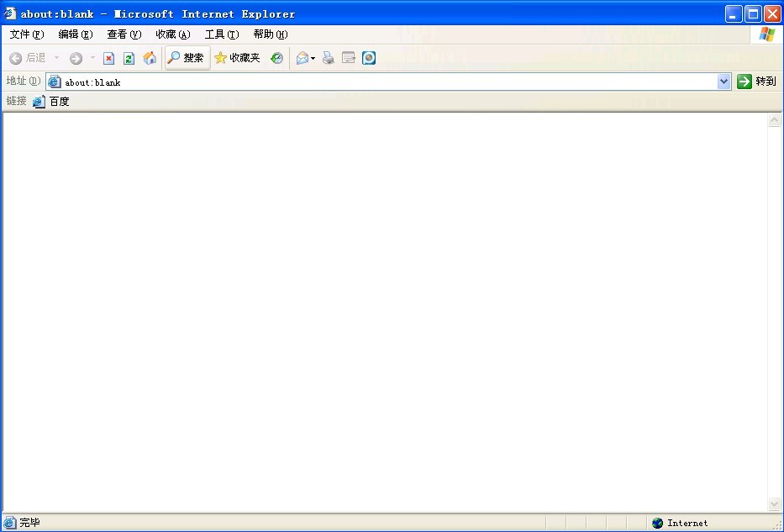This screenshot has height=532, width=784.
Task: Open the 帮助(H) menu
Action: tap(270, 34)
